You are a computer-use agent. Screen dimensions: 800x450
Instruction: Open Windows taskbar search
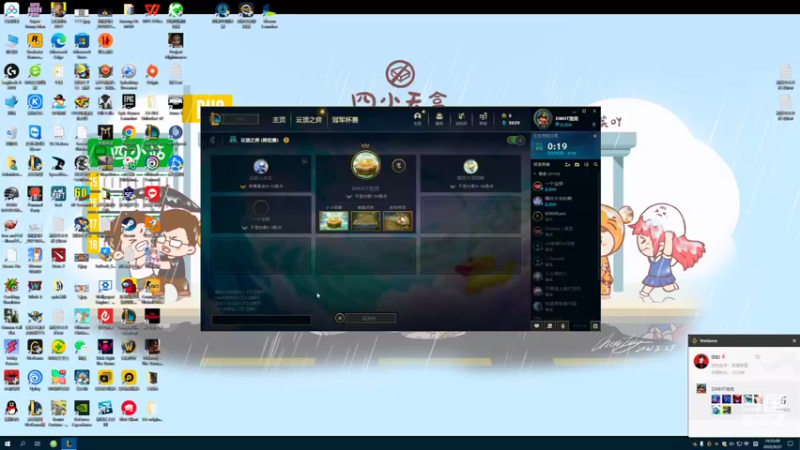[22, 444]
